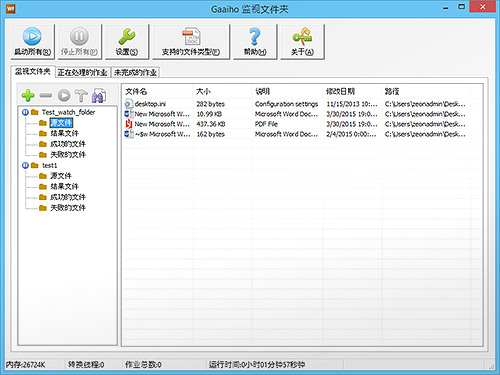Switch to the 未完成的作业 tab
Image resolution: width=500 pixels, height=375 pixels.
[135, 72]
